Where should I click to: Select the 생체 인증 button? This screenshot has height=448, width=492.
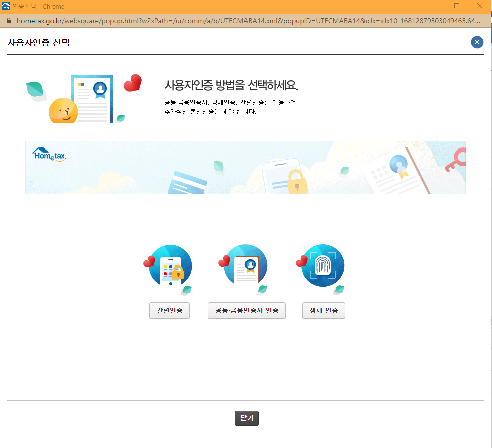(324, 311)
